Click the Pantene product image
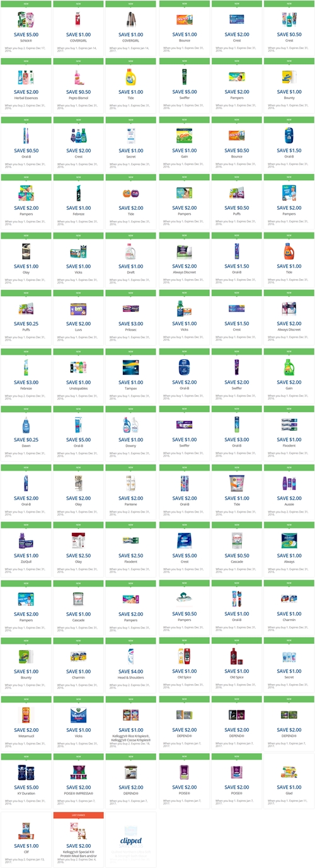315x868 pixels. coord(131,482)
